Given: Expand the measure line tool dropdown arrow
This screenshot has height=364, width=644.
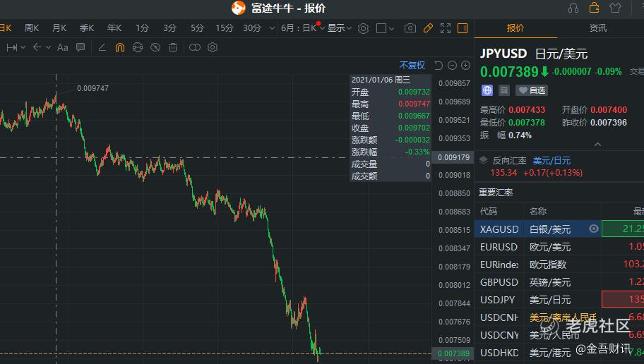Looking at the screenshot, I should [x=23, y=47].
